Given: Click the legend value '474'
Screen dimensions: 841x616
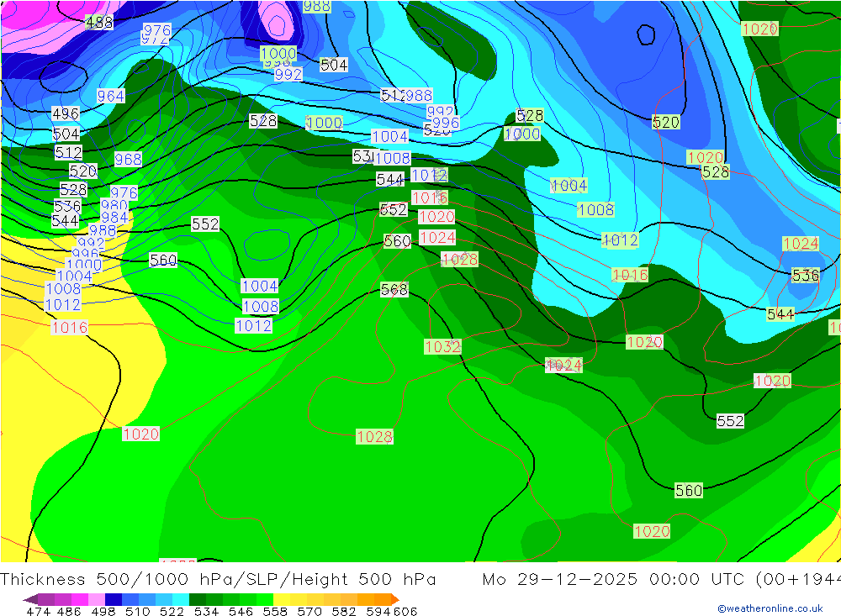Looking at the screenshot, I should click(x=38, y=611).
